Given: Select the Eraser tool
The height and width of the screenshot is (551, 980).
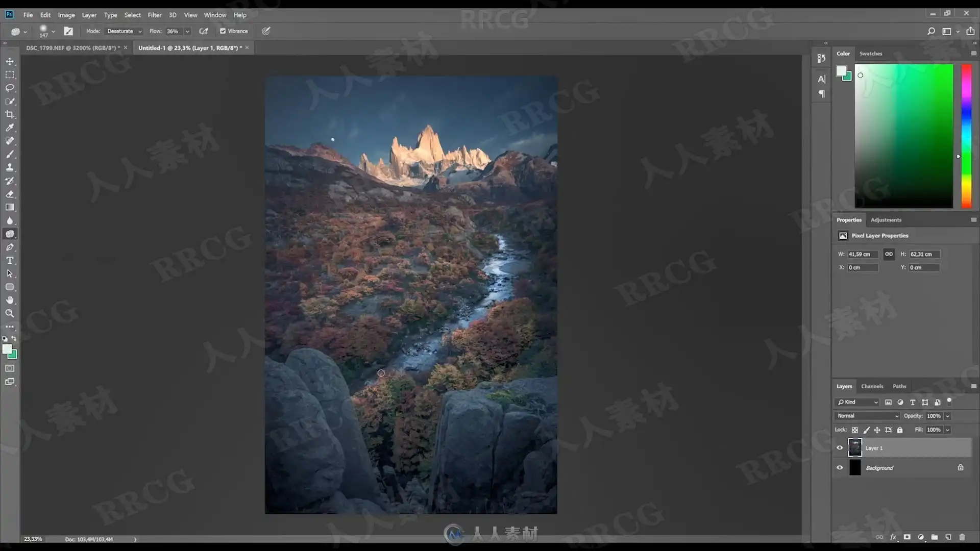Looking at the screenshot, I should point(10,194).
